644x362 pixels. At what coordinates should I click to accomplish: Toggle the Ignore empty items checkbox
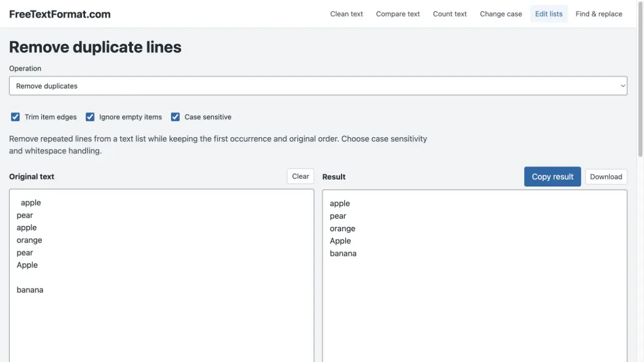pos(90,117)
